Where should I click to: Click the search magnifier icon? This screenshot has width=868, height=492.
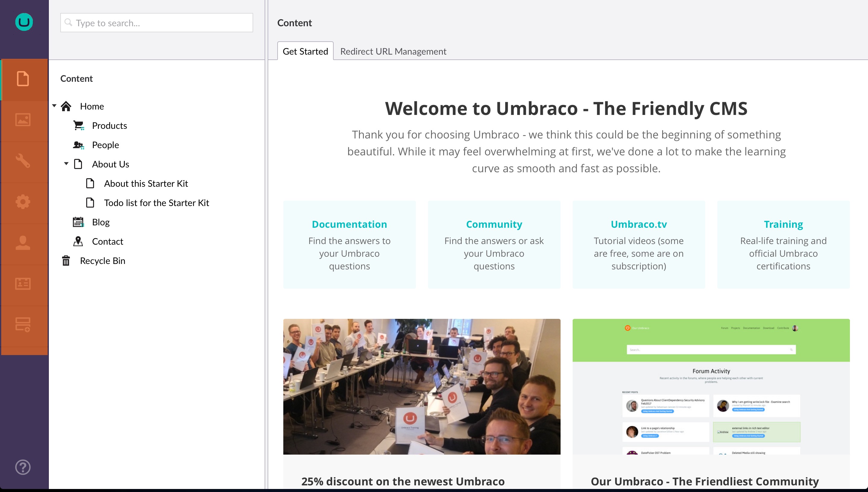pyautogui.click(x=68, y=22)
